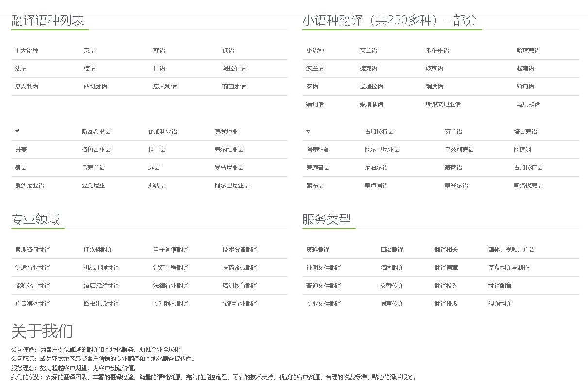Choose the 格鲁吉亚语 link
588x391 pixels.
tap(96, 150)
